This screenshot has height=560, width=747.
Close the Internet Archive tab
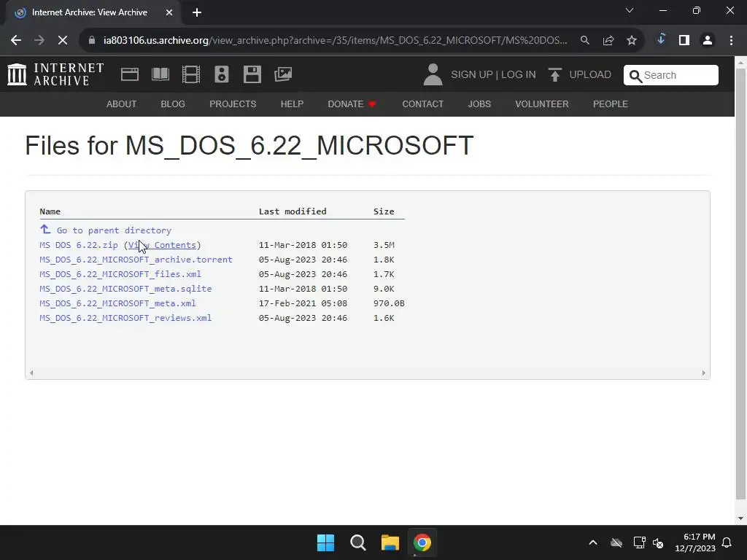pyautogui.click(x=169, y=13)
